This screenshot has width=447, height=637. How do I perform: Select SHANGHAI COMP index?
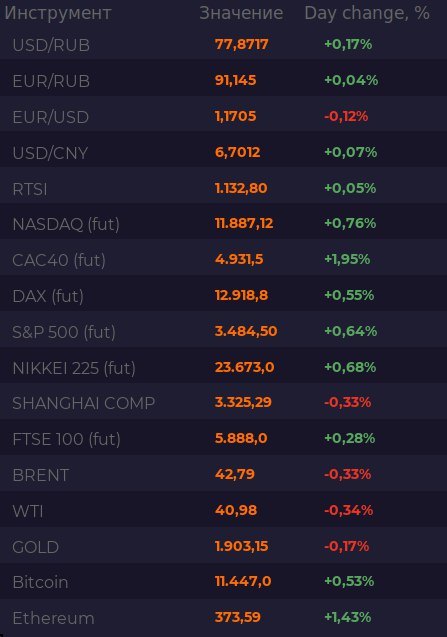[84, 403]
